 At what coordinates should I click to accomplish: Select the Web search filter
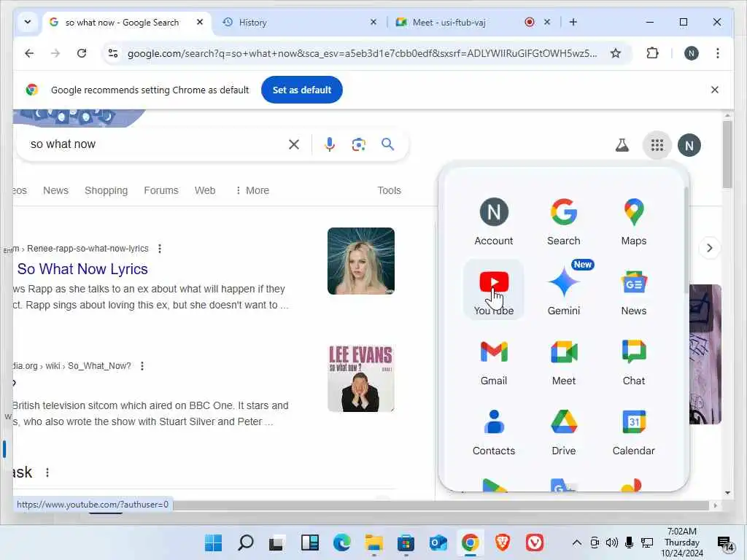click(x=205, y=190)
